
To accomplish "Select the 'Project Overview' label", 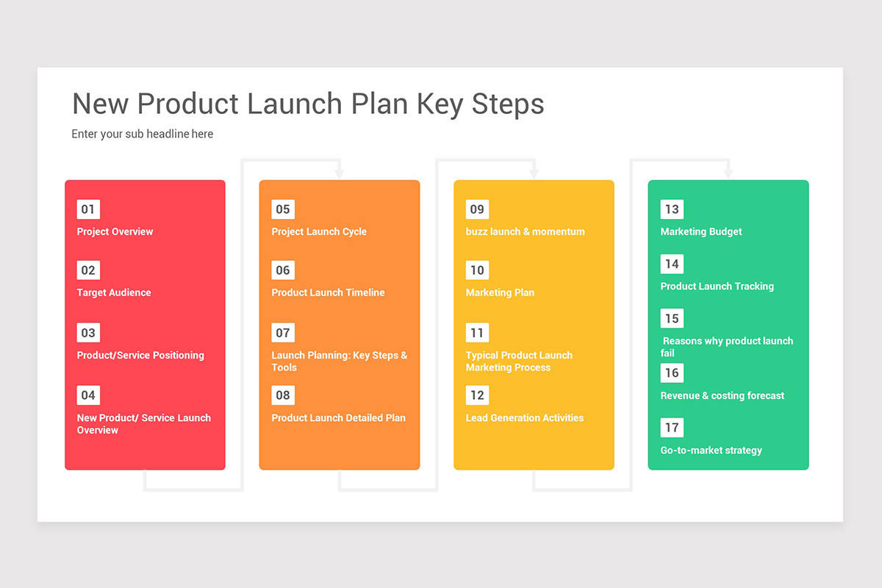I will [x=115, y=232].
